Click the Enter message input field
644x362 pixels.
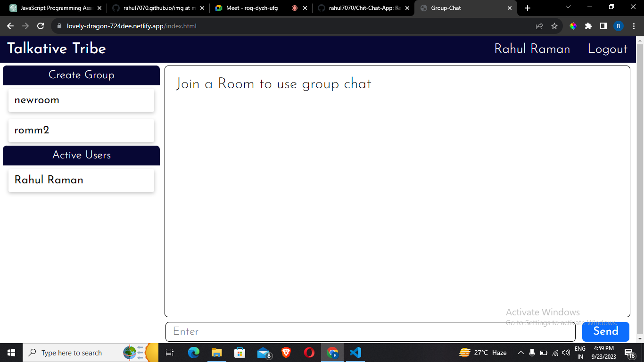tap(370, 331)
